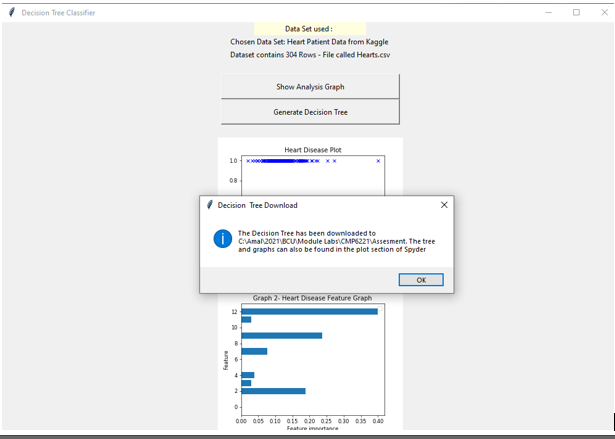Click 'Decision Tree Classifier' window title
The image size is (615, 439).
point(58,13)
